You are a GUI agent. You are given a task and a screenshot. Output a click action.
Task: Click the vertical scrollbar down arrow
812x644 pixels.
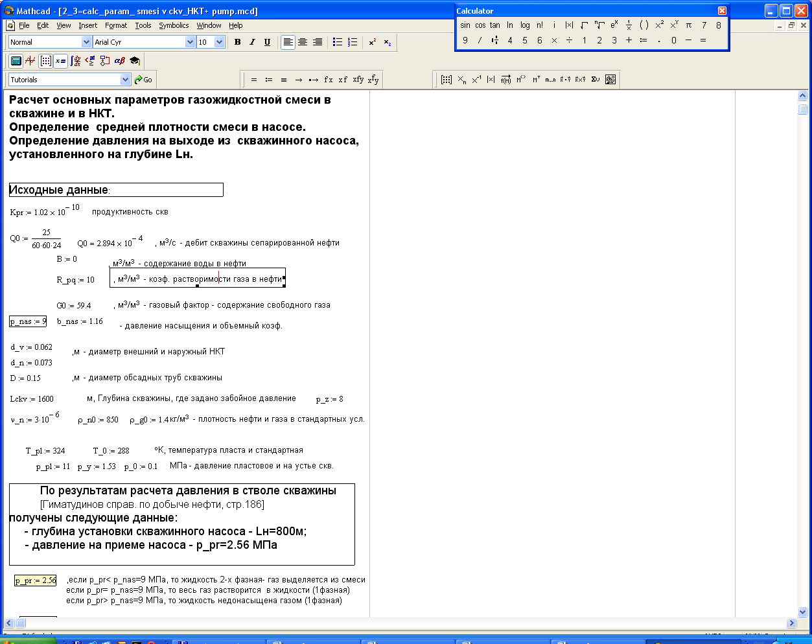803,612
